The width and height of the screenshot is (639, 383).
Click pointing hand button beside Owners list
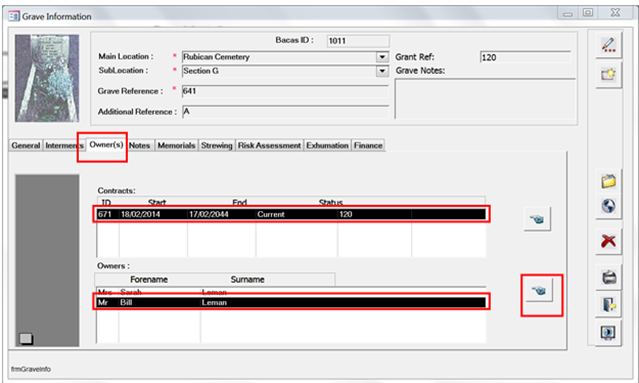click(x=539, y=291)
